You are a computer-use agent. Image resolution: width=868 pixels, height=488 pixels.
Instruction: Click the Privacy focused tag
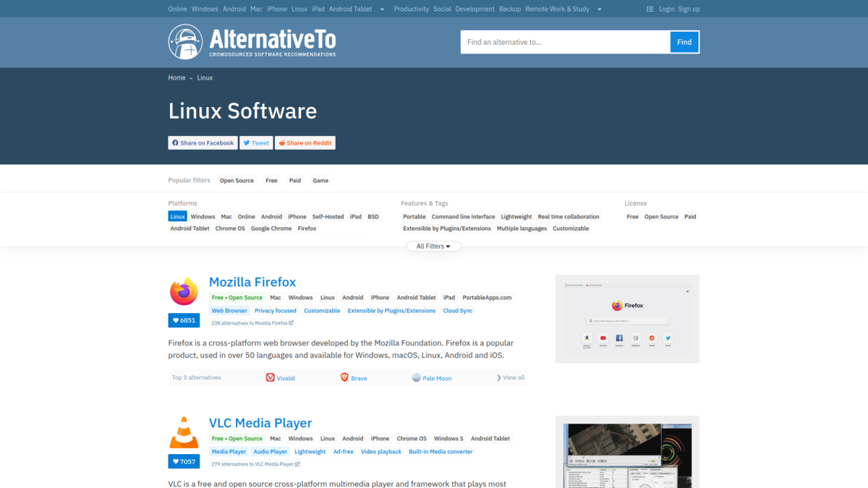pos(276,311)
